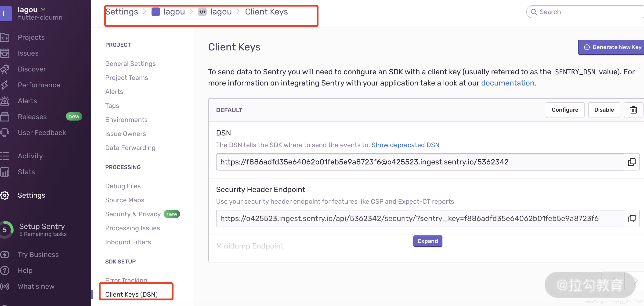Delete the Default key with trash icon

[633, 110]
